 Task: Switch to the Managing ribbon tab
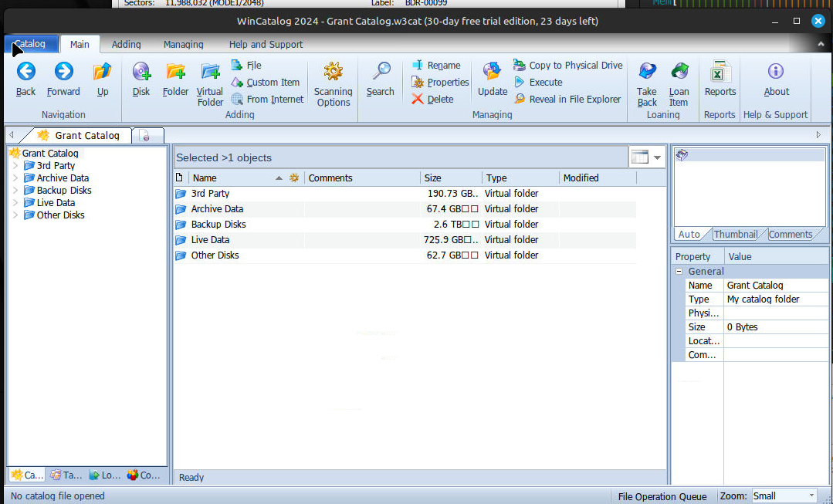tap(183, 45)
